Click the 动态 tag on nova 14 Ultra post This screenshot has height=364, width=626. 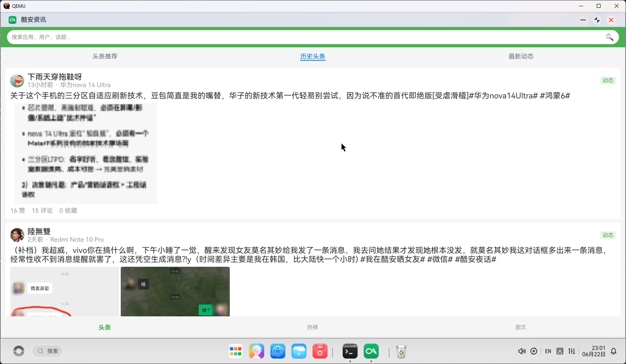608,80
